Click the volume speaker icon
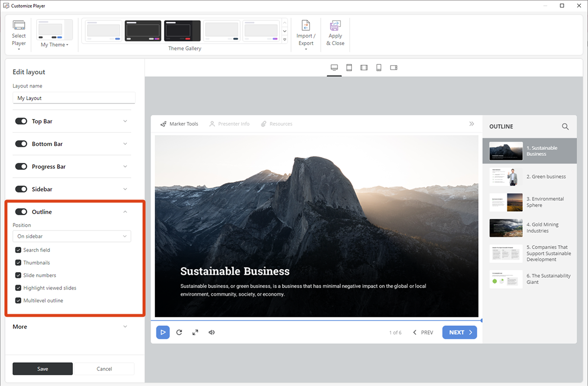 tap(212, 333)
